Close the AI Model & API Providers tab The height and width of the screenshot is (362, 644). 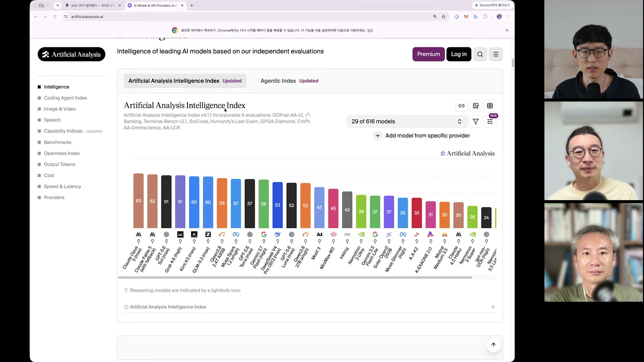(182, 5)
